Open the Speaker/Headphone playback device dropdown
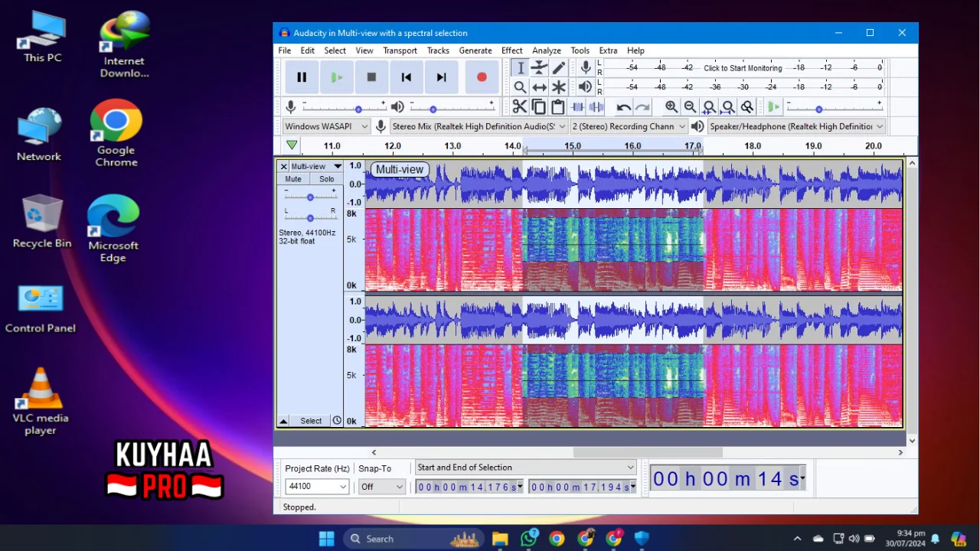Viewport: 980px width, 551px height. tap(796, 126)
